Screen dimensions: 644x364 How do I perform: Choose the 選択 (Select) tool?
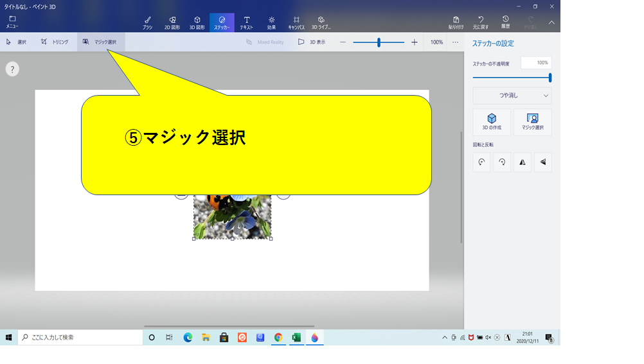point(17,42)
